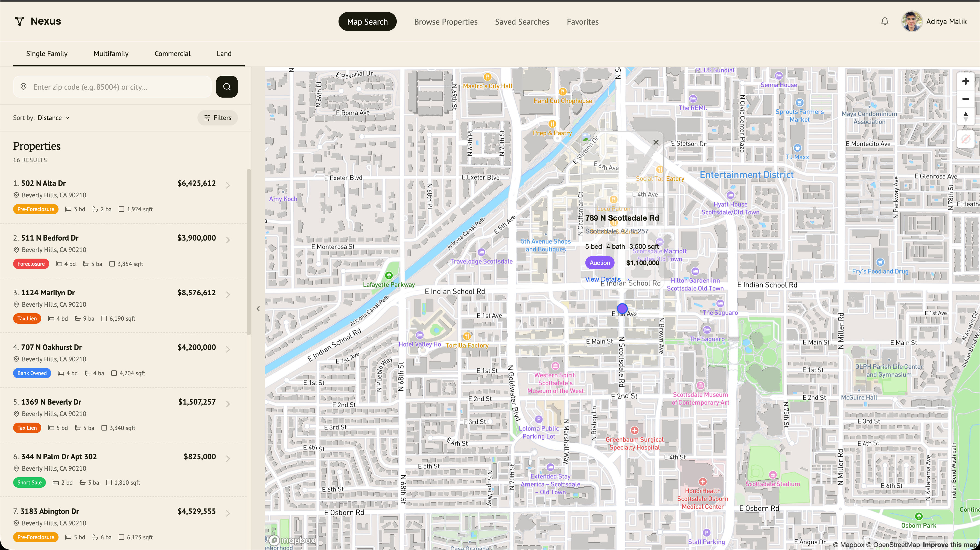Open the Filters button
This screenshot has width=980, height=550.
tap(218, 118)
